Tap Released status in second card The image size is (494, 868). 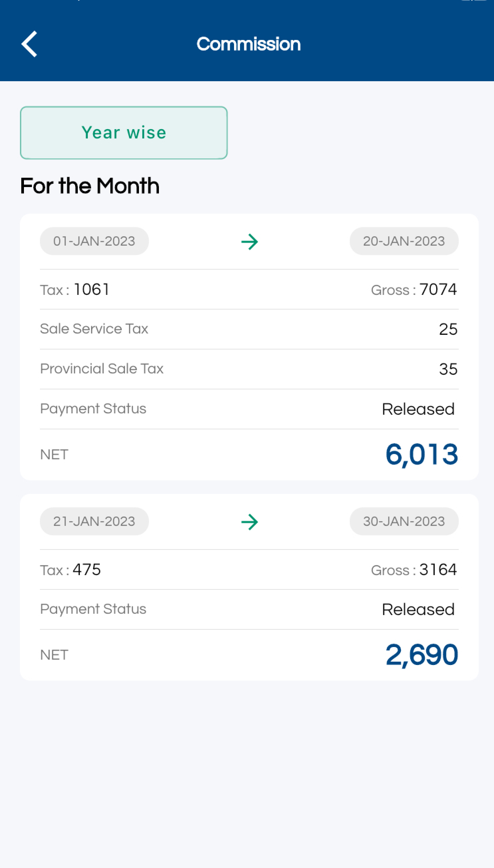[418, 609]
